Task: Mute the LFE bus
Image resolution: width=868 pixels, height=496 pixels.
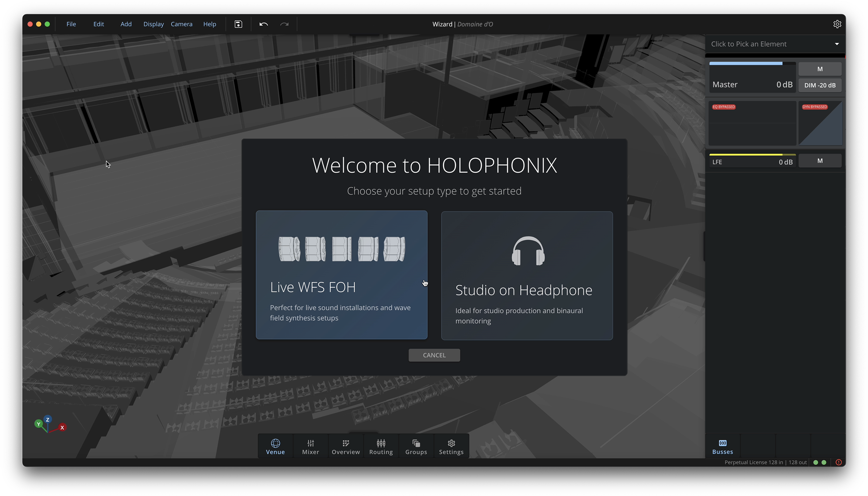Action: [x=820, y=161]
